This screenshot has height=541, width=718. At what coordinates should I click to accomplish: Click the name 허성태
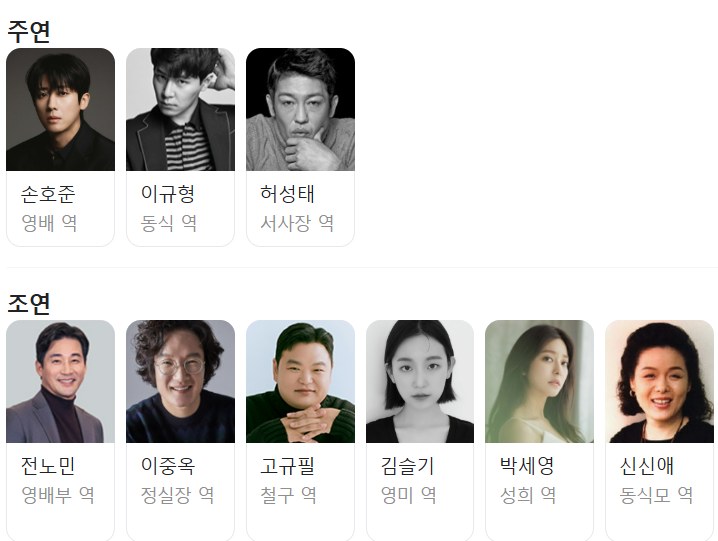click(x=288, y=194)
